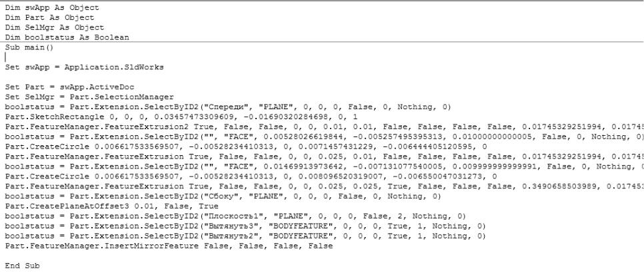Click the 'Set SelMgr = Part.SelectionManager' line

(89, 97)
